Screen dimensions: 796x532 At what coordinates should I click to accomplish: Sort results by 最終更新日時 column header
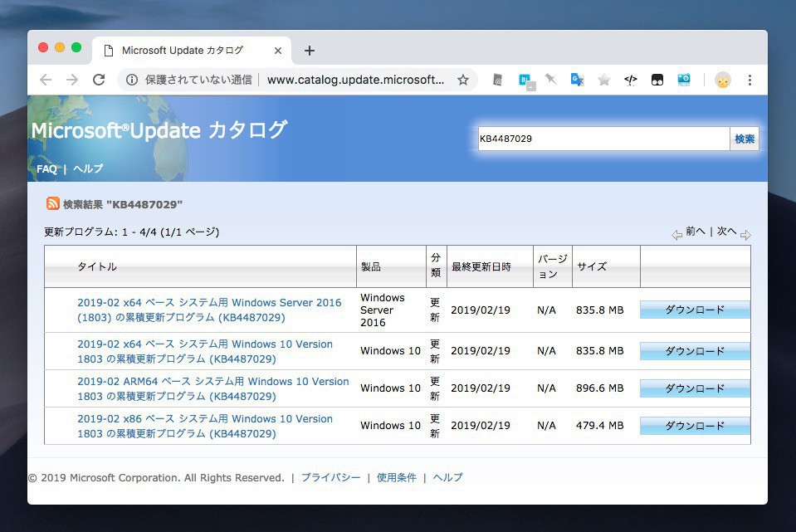[481, 266]
